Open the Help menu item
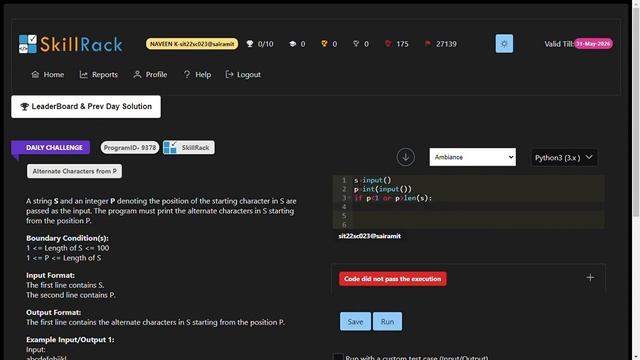Viewport: 640px width, 360px height. pyautogui.click(x=197, y=74)
